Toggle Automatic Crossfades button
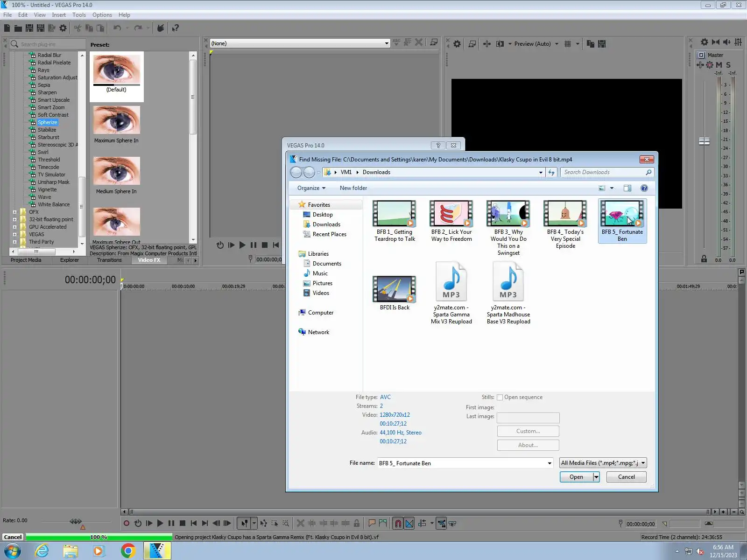Image resolution: width=747 pixels, height=560 pixels. click(x=409, y=524)
